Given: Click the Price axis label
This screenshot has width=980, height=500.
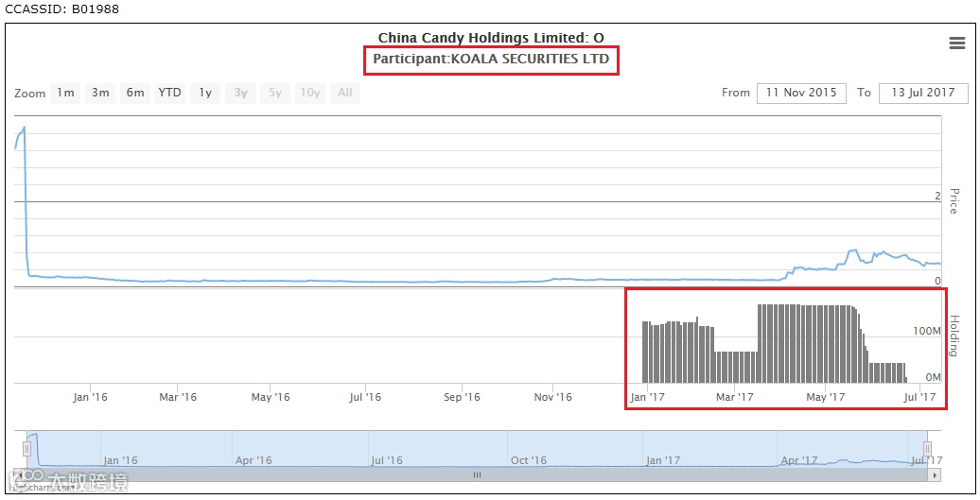Looking at the screenshot, I should click(954, 201).
